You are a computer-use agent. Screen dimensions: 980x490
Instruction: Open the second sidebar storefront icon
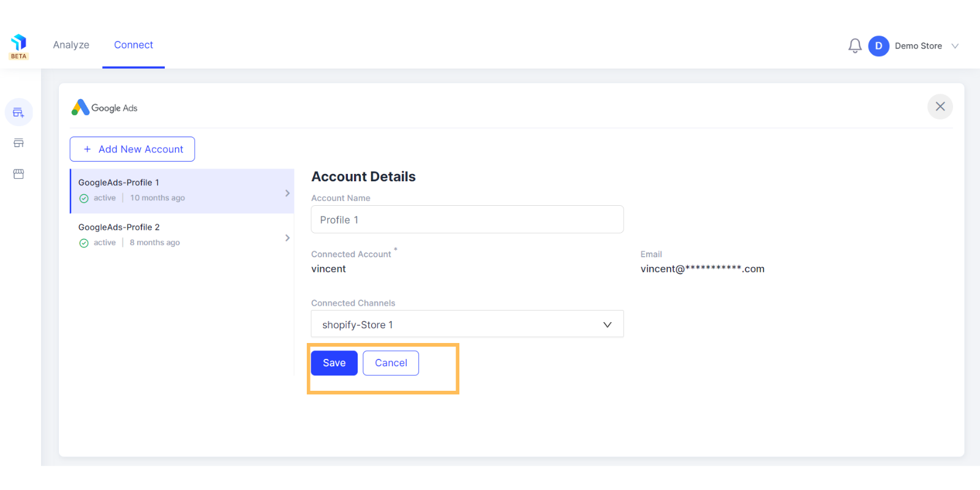pyautogui.click(x=18, y=143)
